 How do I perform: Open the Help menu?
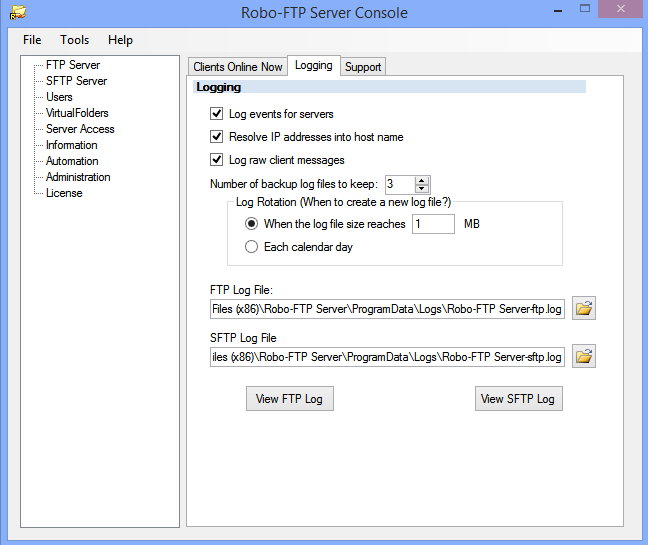click(120, 40)
